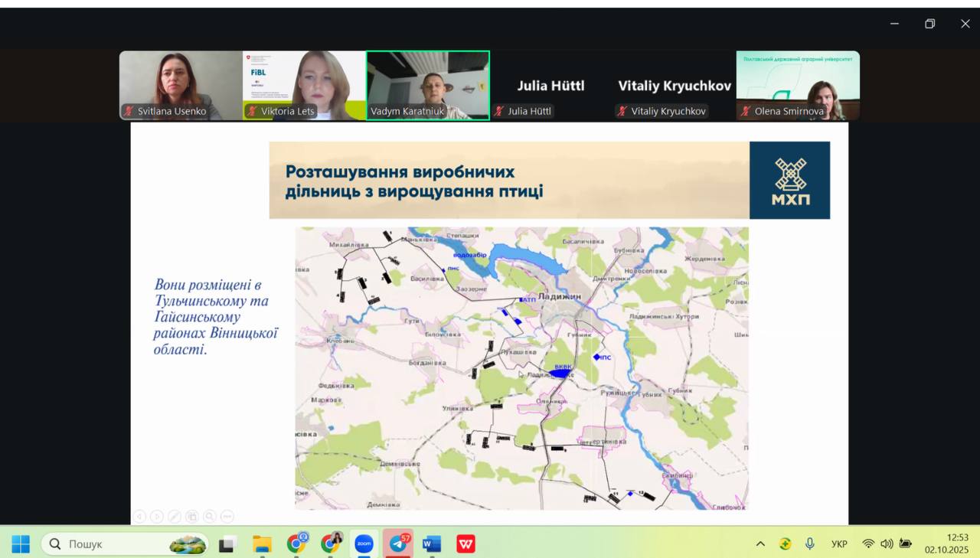Click the clock showing 12:53
This screenshot has width=980, height=558.
946,543
